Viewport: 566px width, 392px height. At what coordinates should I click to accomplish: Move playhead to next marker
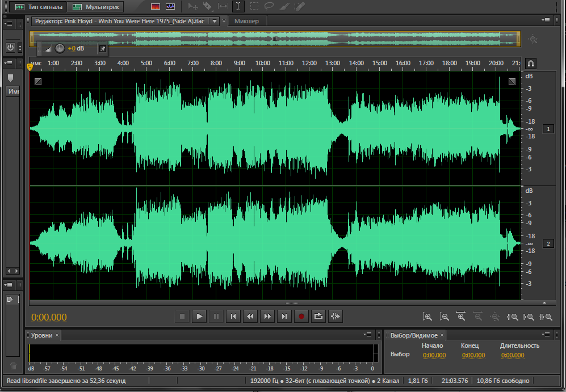[284, 317]
